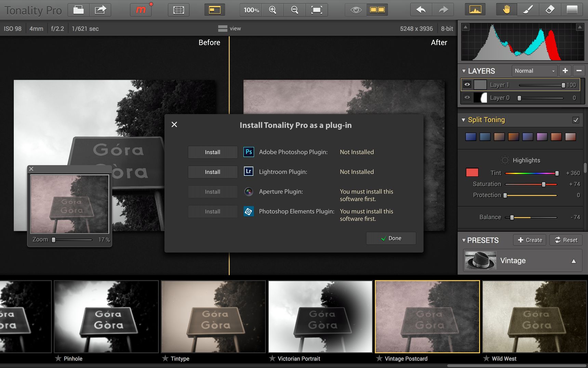The image size is (588, 368).
Task: Click the view mode icon
Action: tap(223, 29)
